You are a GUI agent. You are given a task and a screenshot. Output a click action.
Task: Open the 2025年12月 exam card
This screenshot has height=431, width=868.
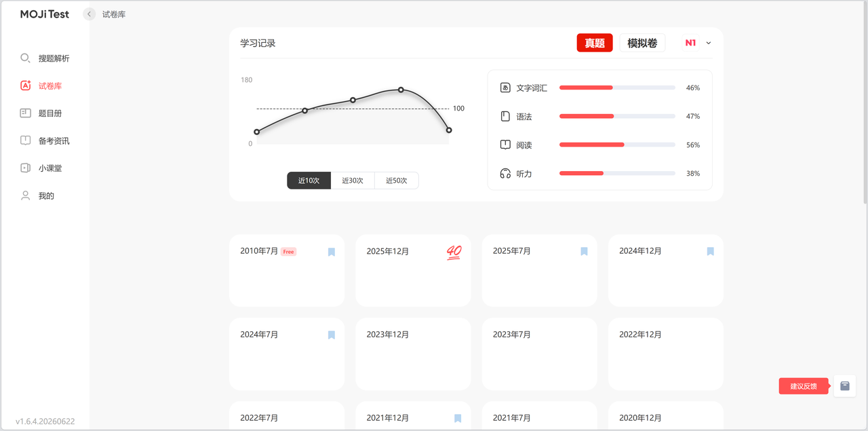click(x=413, y=270)
